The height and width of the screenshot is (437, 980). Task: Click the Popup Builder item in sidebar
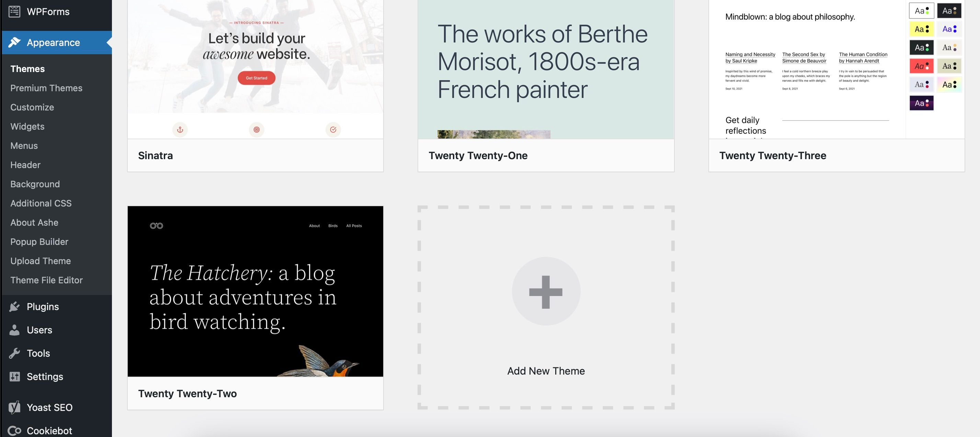[x=39, y=241]
